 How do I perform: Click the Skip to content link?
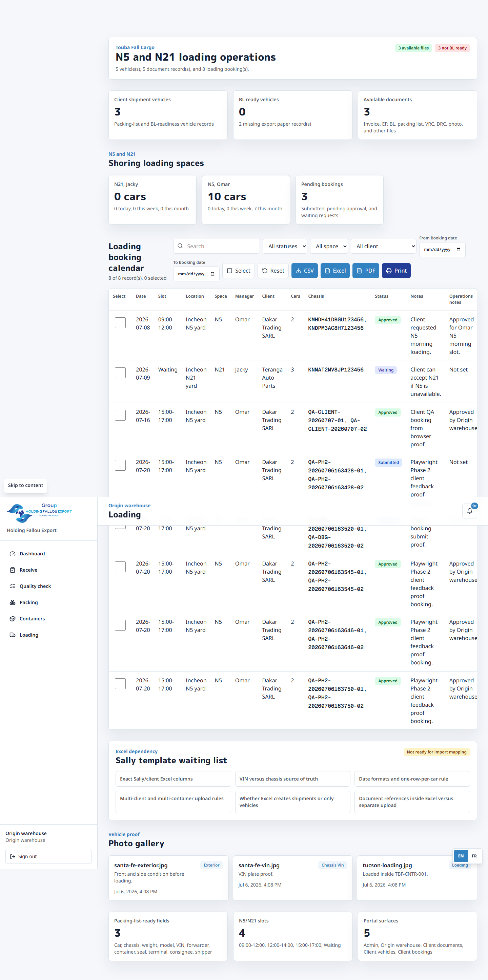coord(25,486)
